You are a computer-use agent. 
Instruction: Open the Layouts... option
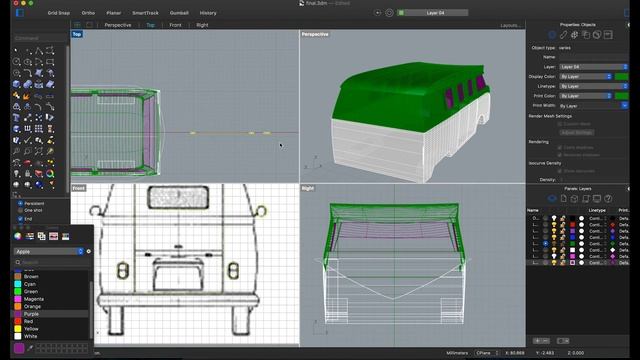510,25
